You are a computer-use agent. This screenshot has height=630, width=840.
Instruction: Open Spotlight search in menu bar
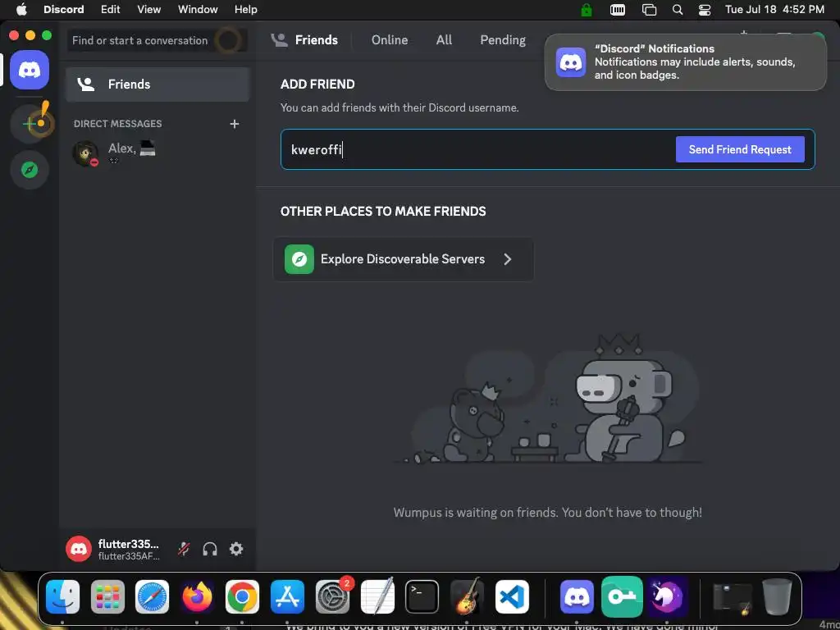(x=678, y=9)
